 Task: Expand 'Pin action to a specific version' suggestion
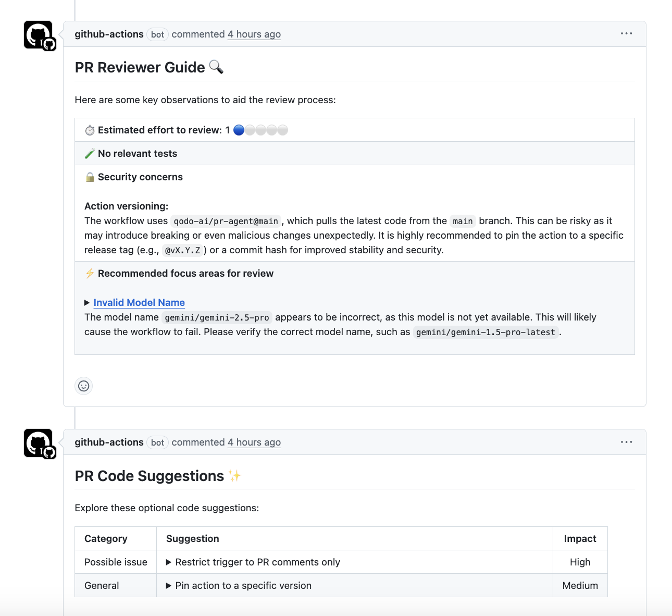(169, 586)
